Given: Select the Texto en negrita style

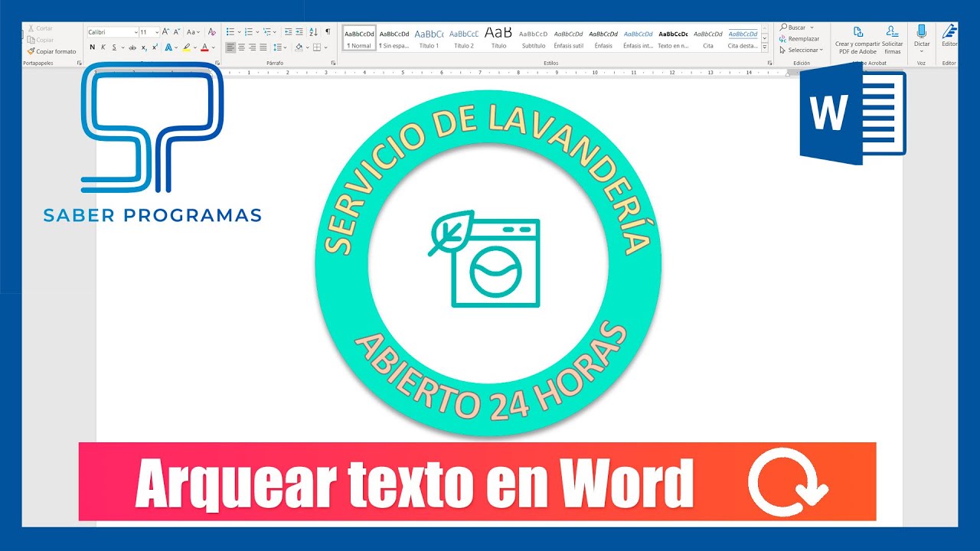Looking at the screenshot, I should tap(673, 40).
